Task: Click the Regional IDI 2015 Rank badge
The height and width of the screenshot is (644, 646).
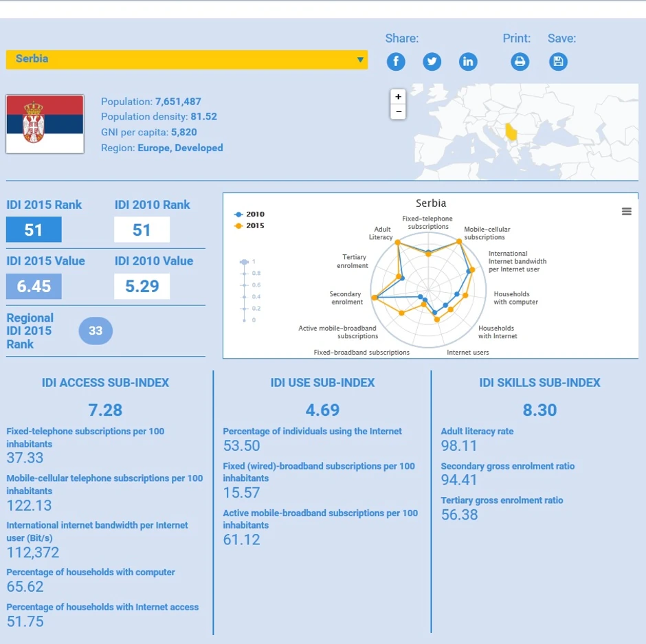Action: (96, 331)
